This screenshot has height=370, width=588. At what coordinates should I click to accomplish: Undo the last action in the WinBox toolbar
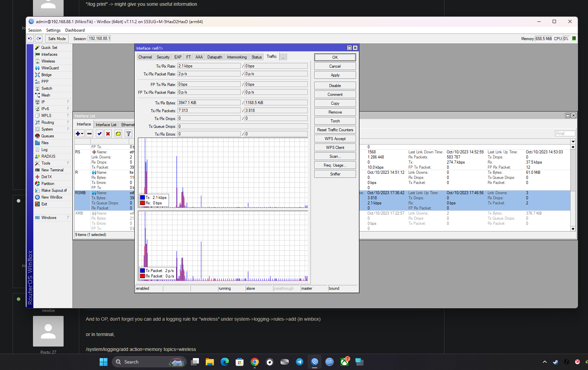30,38
